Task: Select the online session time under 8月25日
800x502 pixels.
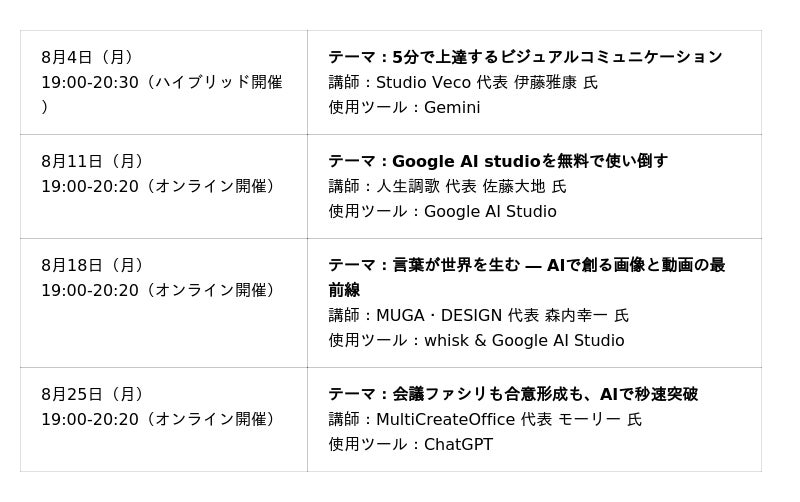Action: pyautogui.click(x=157, y=419)
